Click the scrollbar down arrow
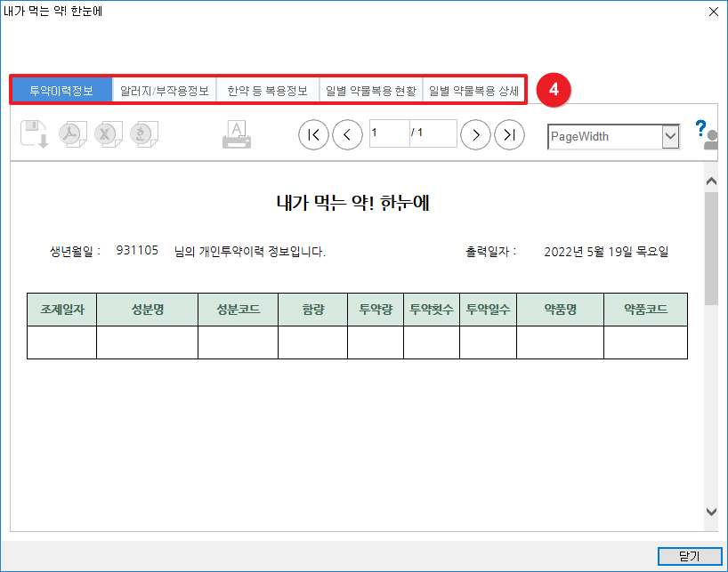The width and height of the screenshot is (728, 572). click(711, 512)
